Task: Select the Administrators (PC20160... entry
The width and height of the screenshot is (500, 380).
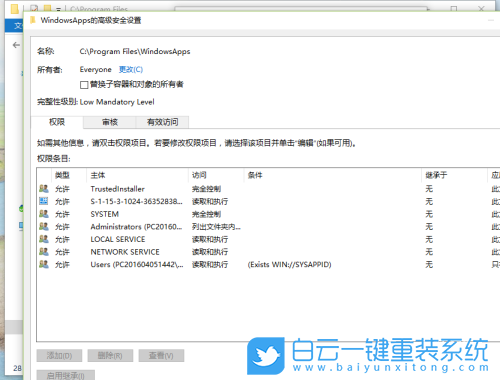Action: (268, 227)
